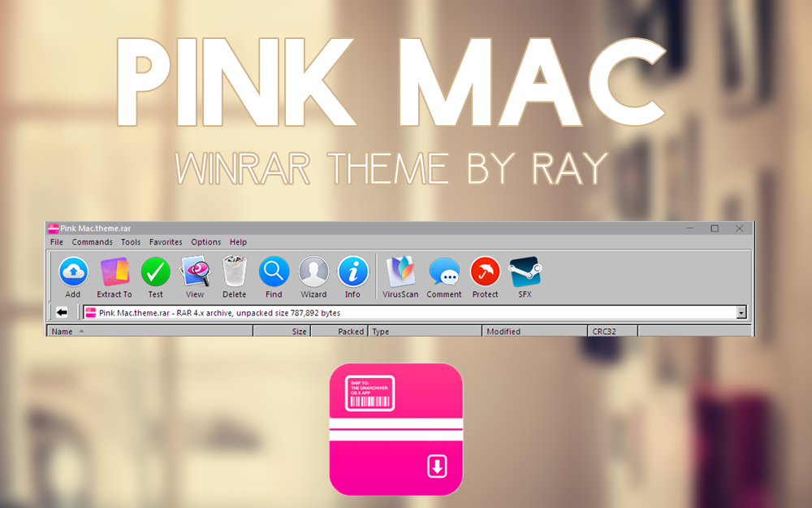Click the archive path address field

pos(414,312)
